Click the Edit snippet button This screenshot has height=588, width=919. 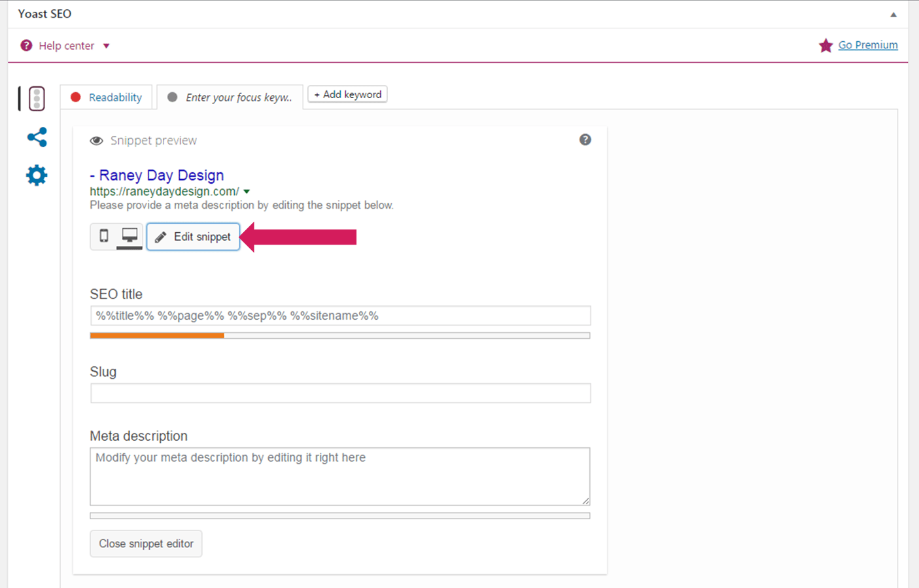(193, 237)
